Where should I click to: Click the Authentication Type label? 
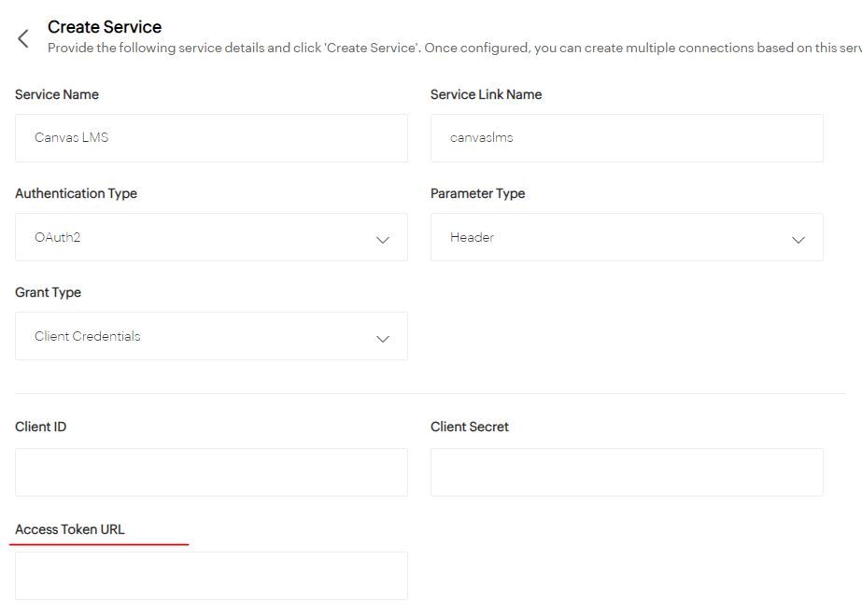click(x=76, y=193)
